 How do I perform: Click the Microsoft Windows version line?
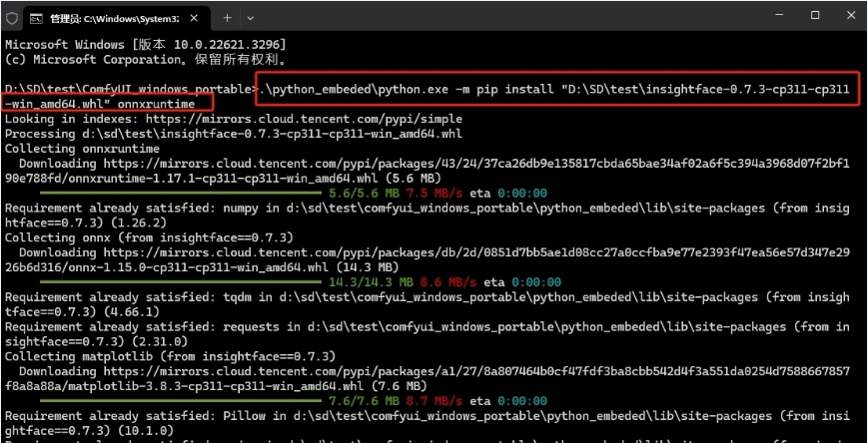(145, 45)
